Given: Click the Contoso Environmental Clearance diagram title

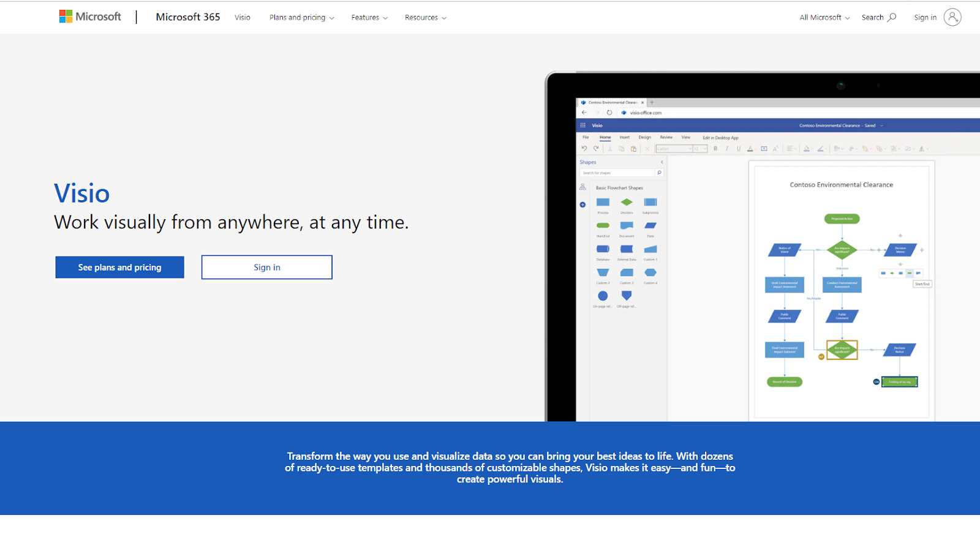Looking at the screenshot, I should (x=842, y=185).
